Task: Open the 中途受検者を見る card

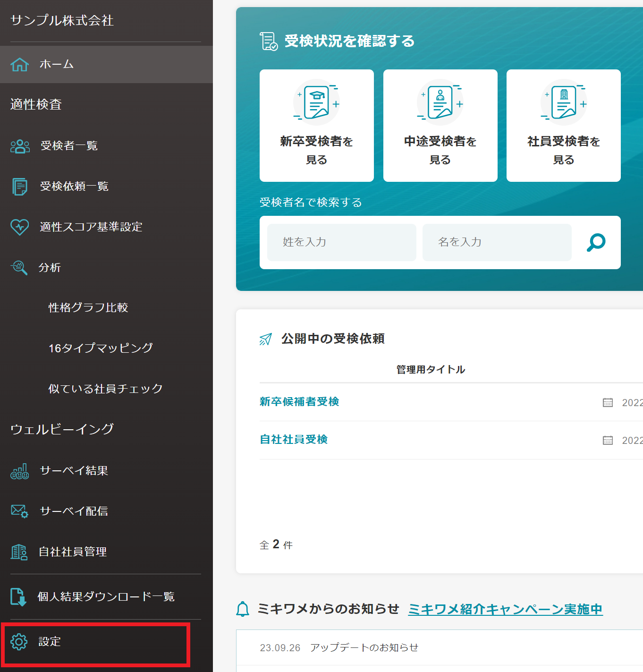Action: pos(440,126)
